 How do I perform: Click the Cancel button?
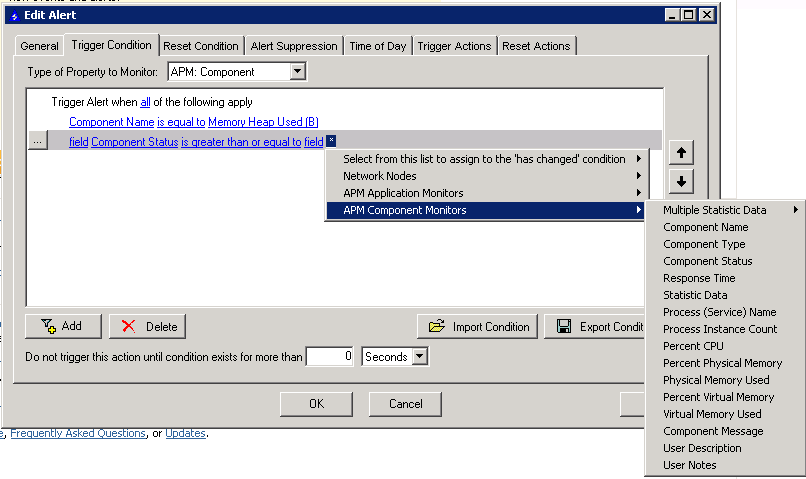(x=405, y=404)
